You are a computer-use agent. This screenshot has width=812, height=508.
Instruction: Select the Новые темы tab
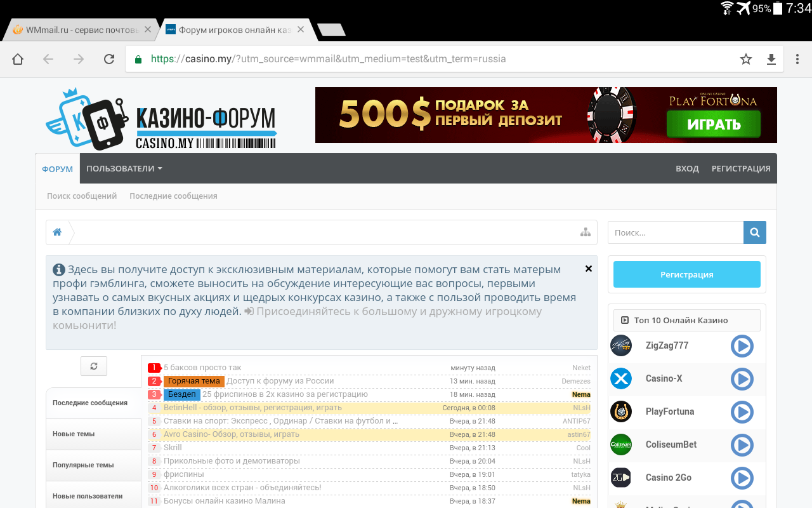tap(93, 434)
